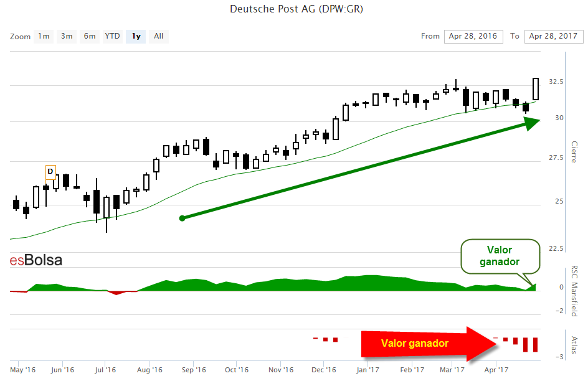Image resolution: width=588 pixels, height=381 pixels.
Task: Click the Cierre axis label
Action: [x=574, y=151]
